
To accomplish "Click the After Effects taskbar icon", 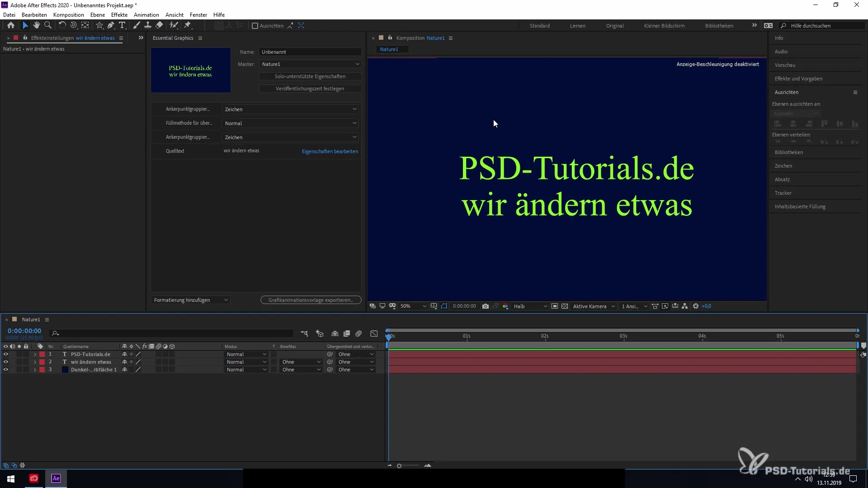I will tap(56, 479).
